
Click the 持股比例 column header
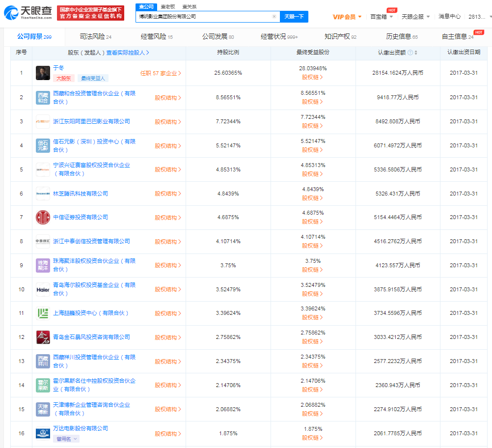coord(228,53)
